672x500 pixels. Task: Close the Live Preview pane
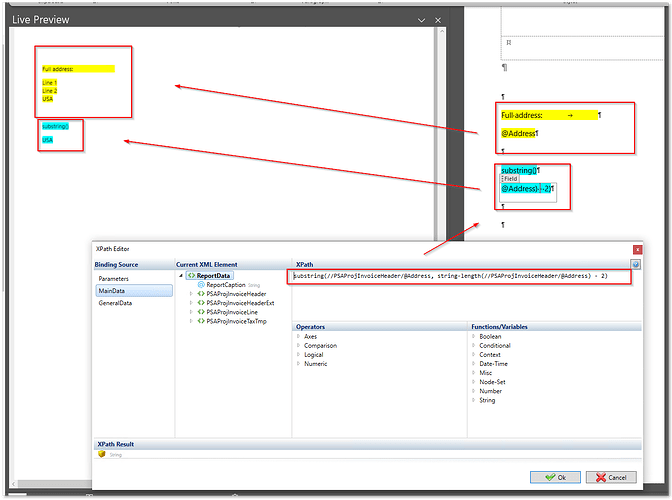click(x=438, y=20)
